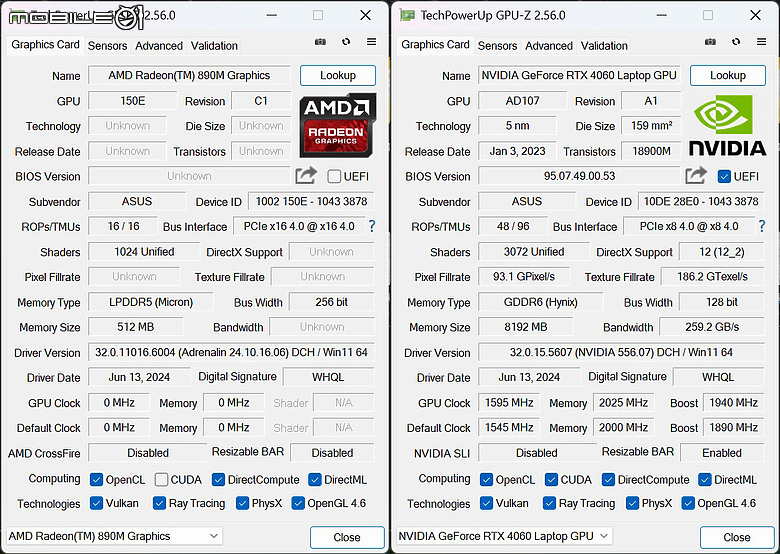Select Graphics Card tab in AMD window
This screenshot has width=780, height=554.
(45, 45)
